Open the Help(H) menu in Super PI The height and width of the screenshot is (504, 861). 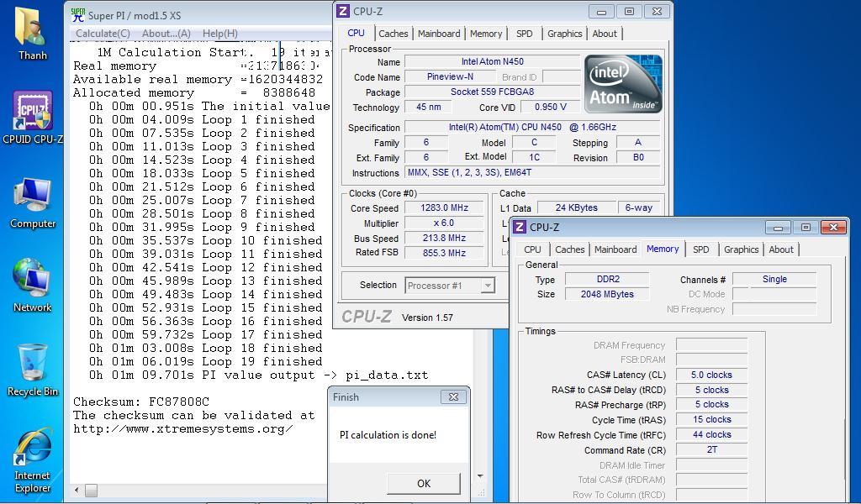219,34
